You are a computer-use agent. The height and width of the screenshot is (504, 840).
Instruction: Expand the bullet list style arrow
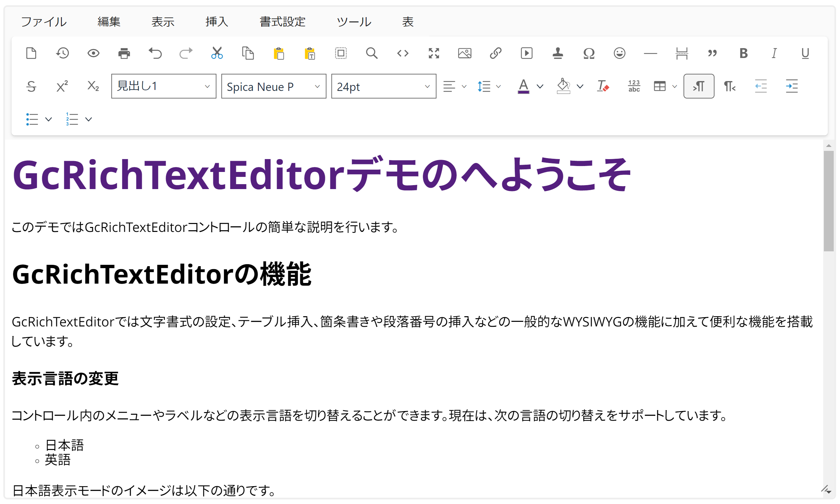tap(48, 119)
